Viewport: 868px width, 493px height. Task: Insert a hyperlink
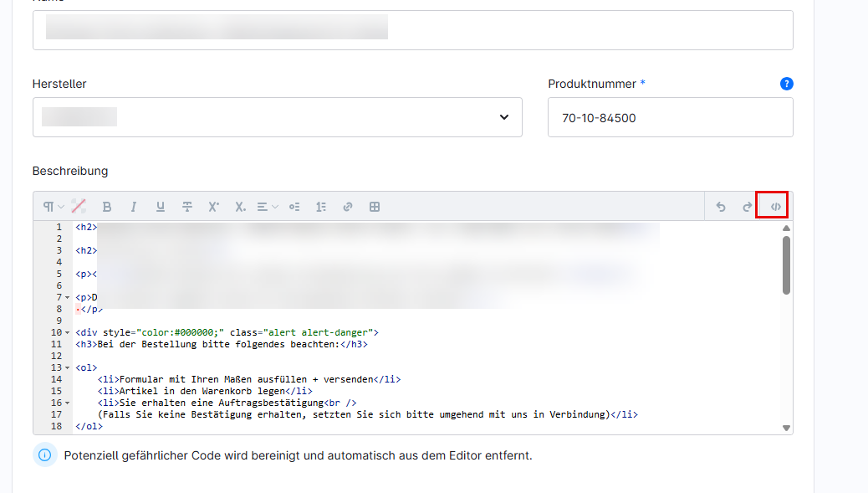pos(348,207)
